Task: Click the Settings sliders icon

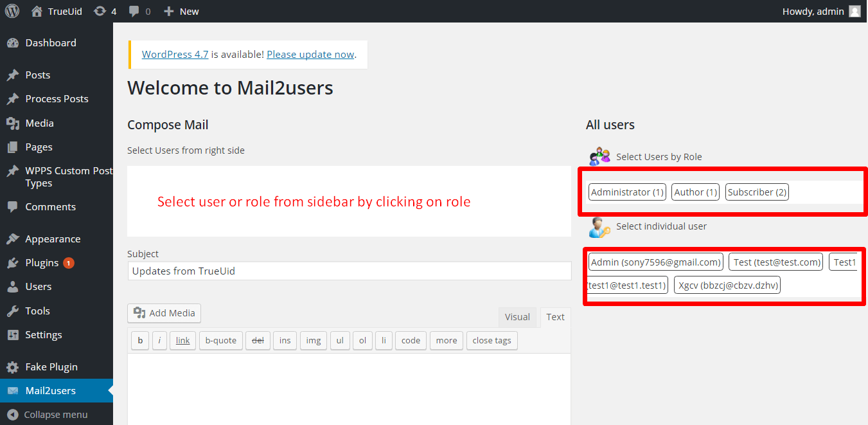Action: click(x=12, y=335)
